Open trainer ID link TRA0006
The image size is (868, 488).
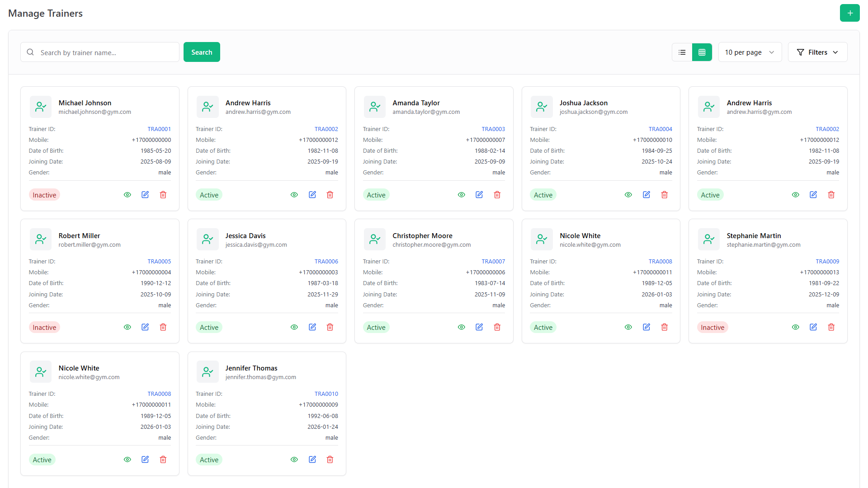326,262
